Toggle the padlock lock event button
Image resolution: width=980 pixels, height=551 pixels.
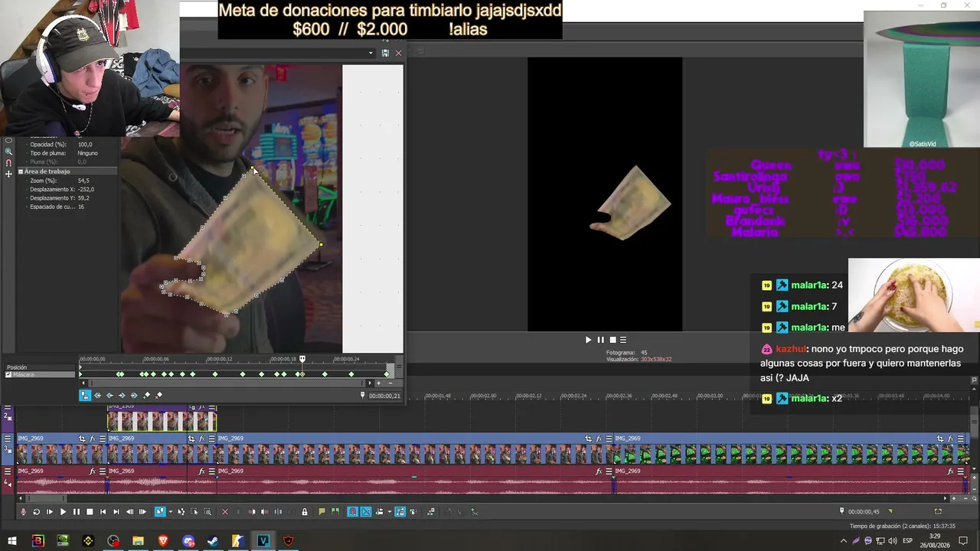(305, 512)
